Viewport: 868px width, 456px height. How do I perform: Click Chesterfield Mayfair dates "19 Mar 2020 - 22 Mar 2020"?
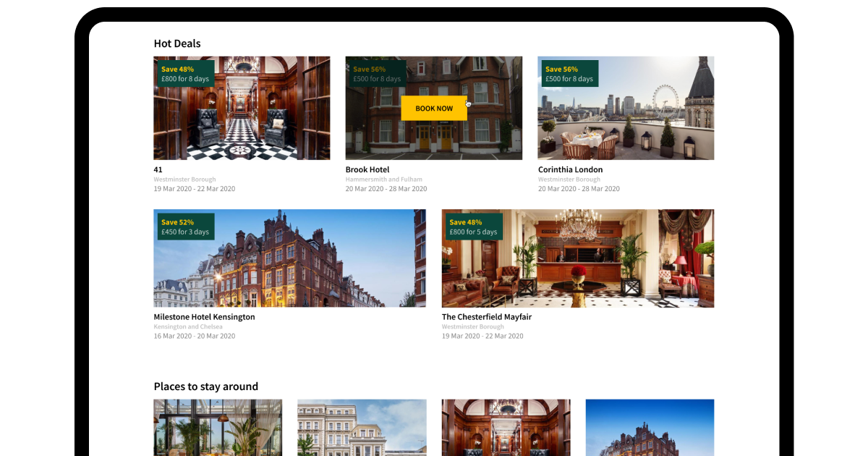click(482, 336)
